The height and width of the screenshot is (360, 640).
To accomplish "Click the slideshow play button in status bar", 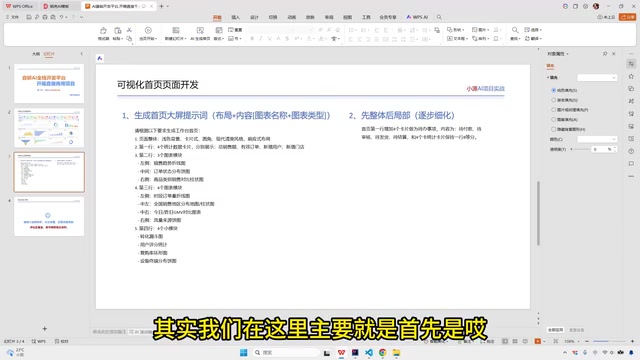I will pyautogui.click(x=538, y=341).
